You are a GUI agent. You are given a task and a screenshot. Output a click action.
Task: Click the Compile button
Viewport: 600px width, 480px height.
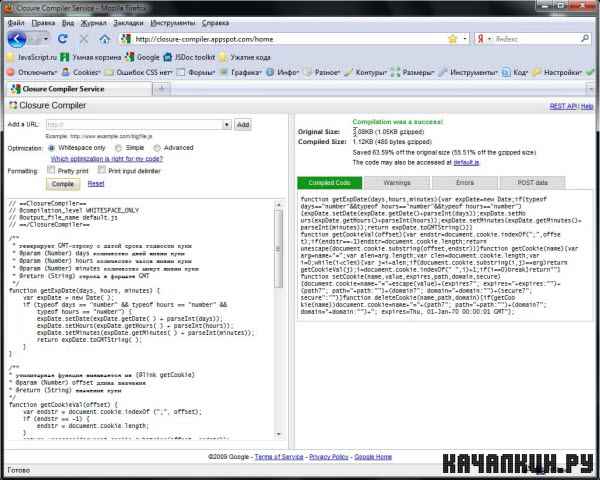pos(63,184)
